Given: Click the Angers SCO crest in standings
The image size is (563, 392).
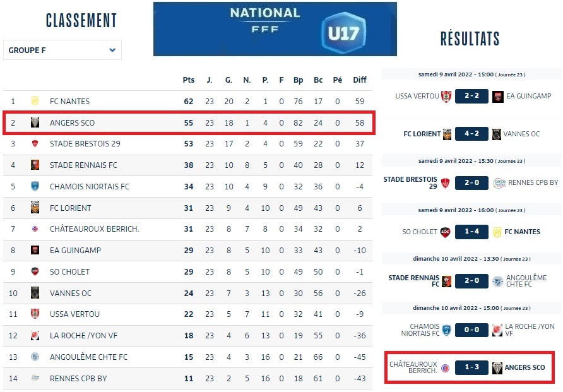Looking at the screenshot, I should [35, 122].
